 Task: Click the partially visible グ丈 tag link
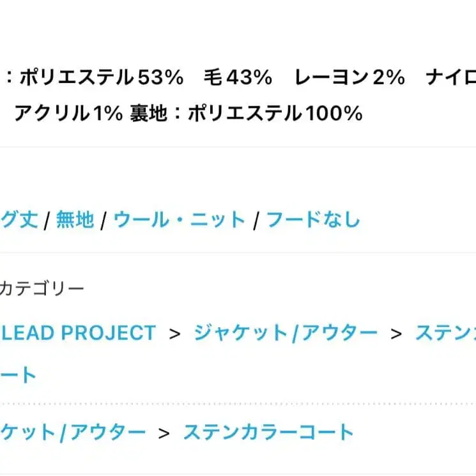[x=19, y=220]
